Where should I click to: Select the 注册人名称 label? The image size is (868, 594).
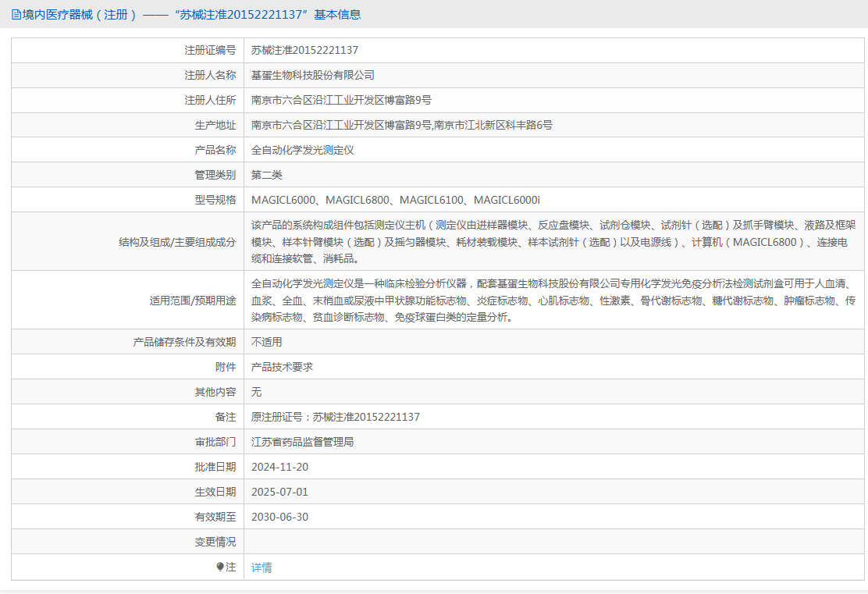click(210, 75)
